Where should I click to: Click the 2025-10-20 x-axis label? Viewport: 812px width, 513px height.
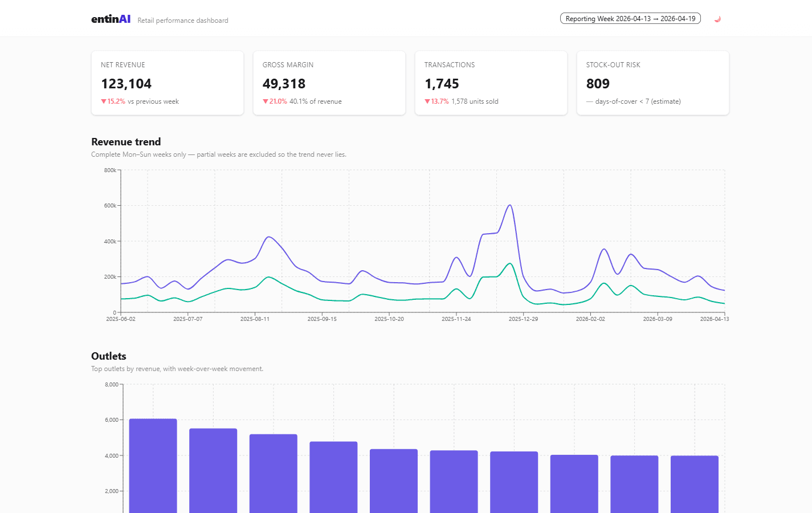click(389, 319)
